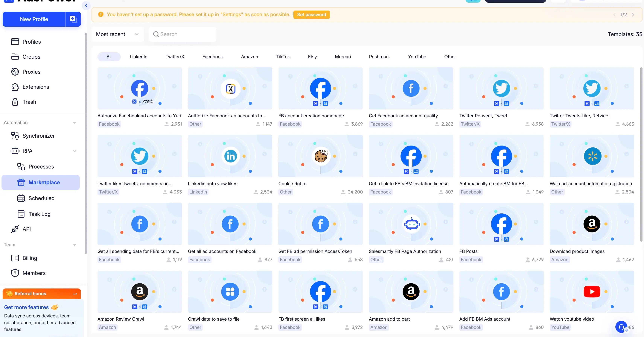644x337 pixels.
Task: Click the Trash bin icon
Action: pos(15,102)
